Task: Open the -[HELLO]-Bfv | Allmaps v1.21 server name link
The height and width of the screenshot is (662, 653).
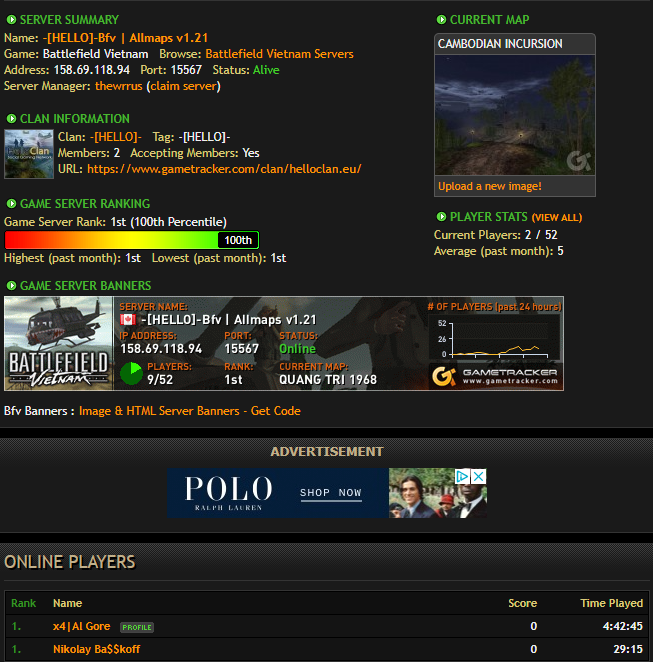Action: pyautogui.click(x=125, y=38)
